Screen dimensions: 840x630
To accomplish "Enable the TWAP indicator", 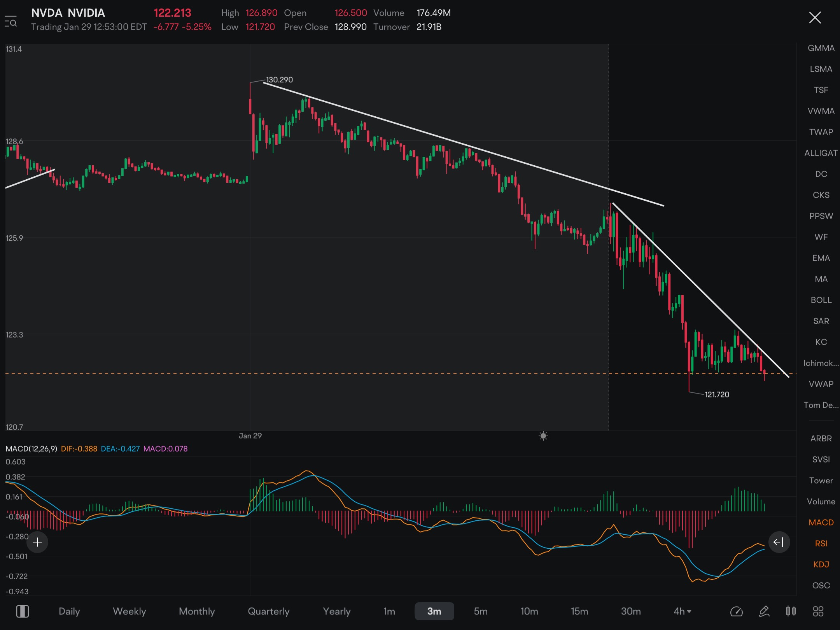I will tap(821, 132).
